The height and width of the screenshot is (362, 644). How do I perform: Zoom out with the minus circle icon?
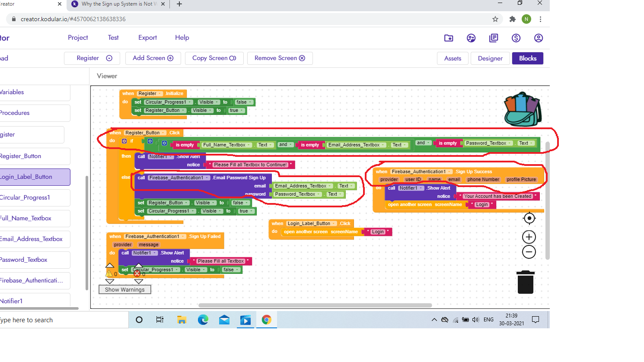click(529, 252)
